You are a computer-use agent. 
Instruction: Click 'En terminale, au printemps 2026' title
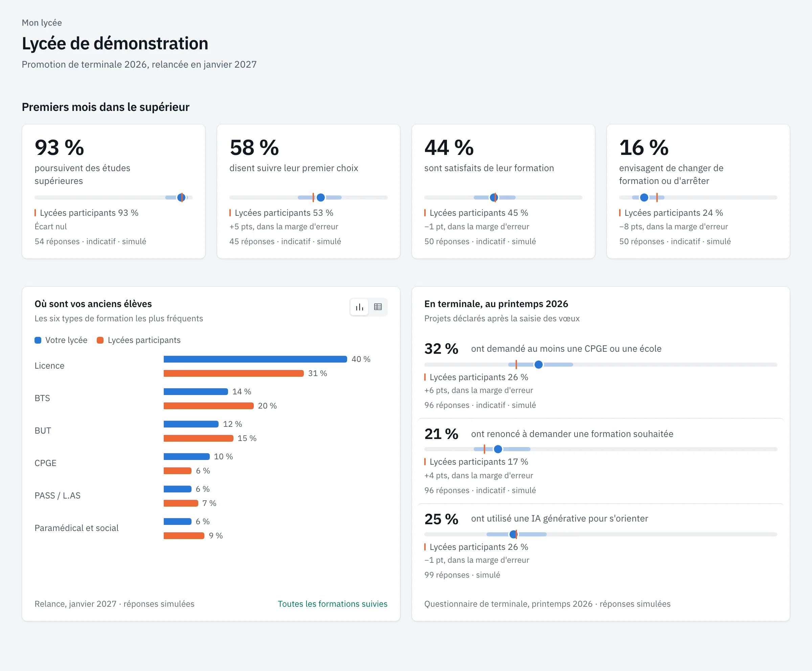496,304
